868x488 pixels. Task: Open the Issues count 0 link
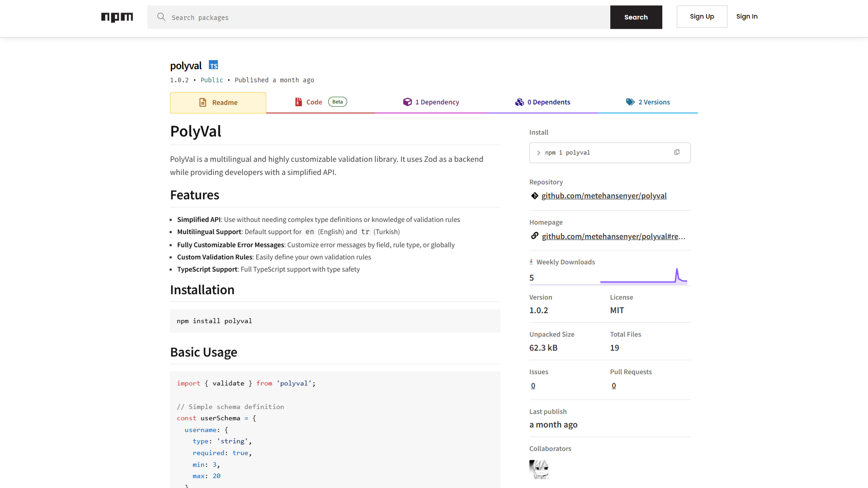[x=533, y=385]
